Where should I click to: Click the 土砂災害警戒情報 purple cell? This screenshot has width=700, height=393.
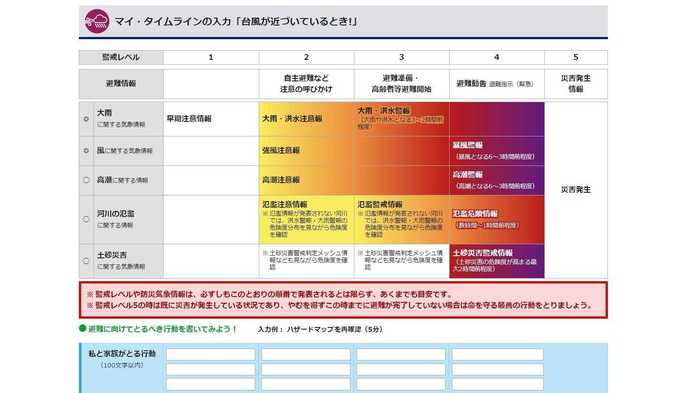[x=497, y=261]
